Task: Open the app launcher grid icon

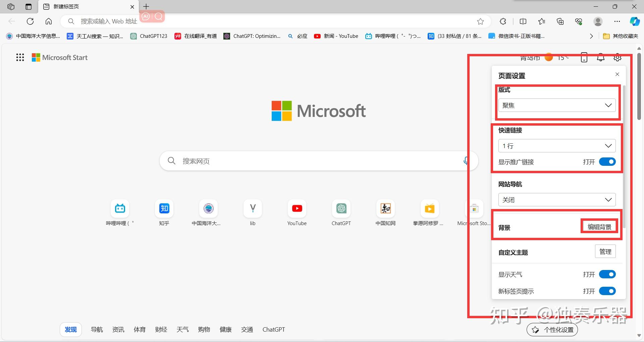Action: tap(20, 58)
